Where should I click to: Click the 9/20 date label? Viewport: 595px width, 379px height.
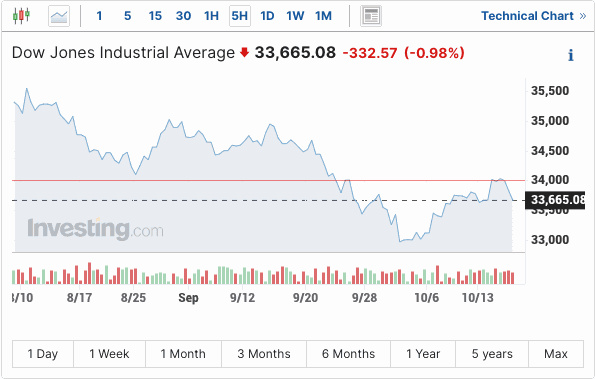point(305,298)
